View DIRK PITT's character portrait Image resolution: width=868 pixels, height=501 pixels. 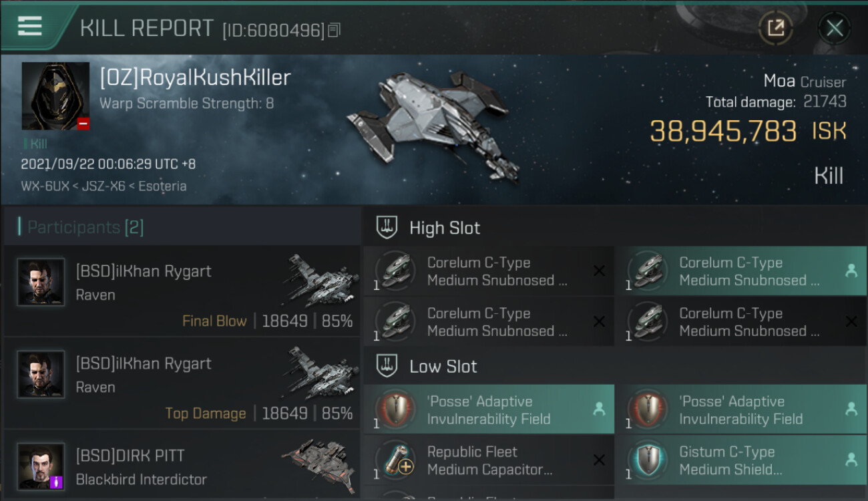[41, 466]
